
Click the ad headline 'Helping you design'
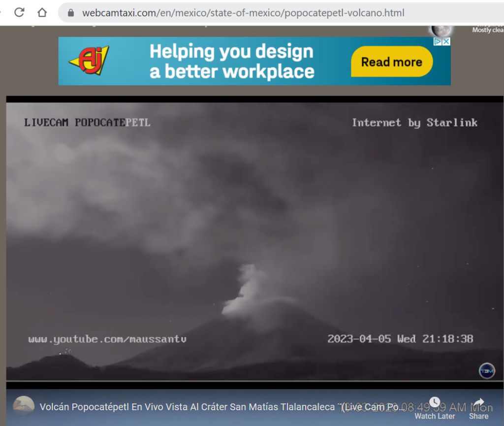click(x=231, y=51)
